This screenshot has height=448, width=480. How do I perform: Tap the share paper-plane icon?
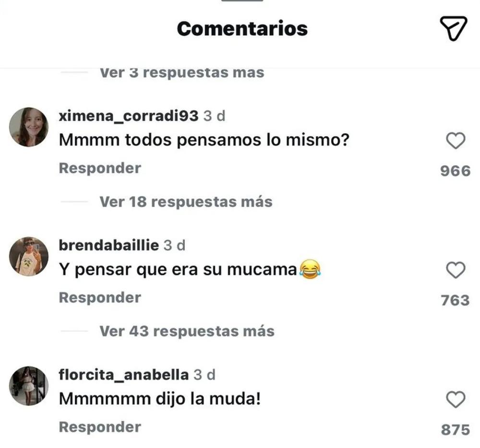(453, 28)
